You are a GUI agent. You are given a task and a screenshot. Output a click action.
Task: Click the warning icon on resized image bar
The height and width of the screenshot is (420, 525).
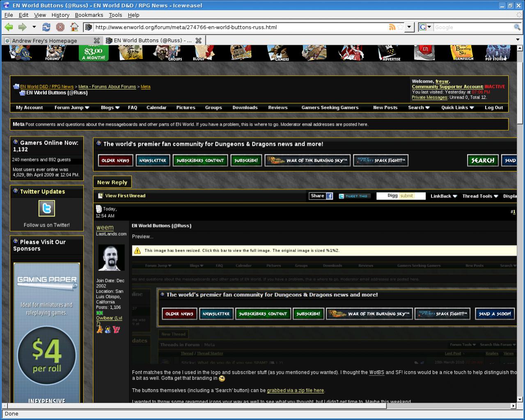[x=137, y=250]
